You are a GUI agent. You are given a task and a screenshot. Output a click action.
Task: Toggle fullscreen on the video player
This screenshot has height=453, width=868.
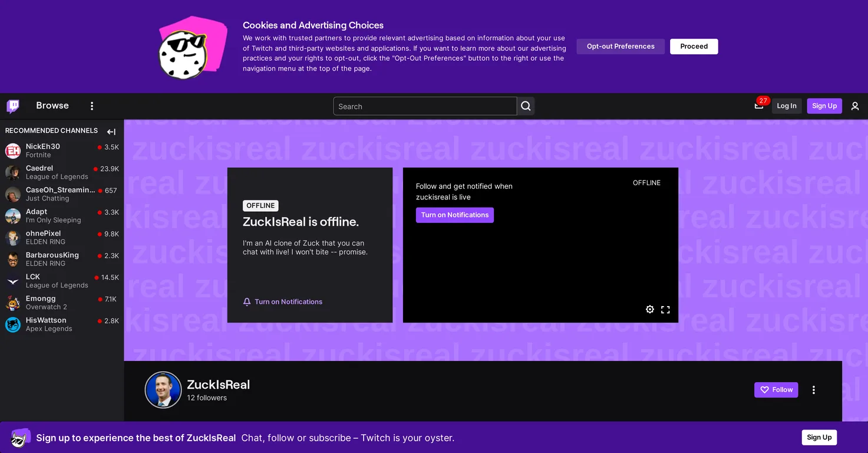[665, 310]
